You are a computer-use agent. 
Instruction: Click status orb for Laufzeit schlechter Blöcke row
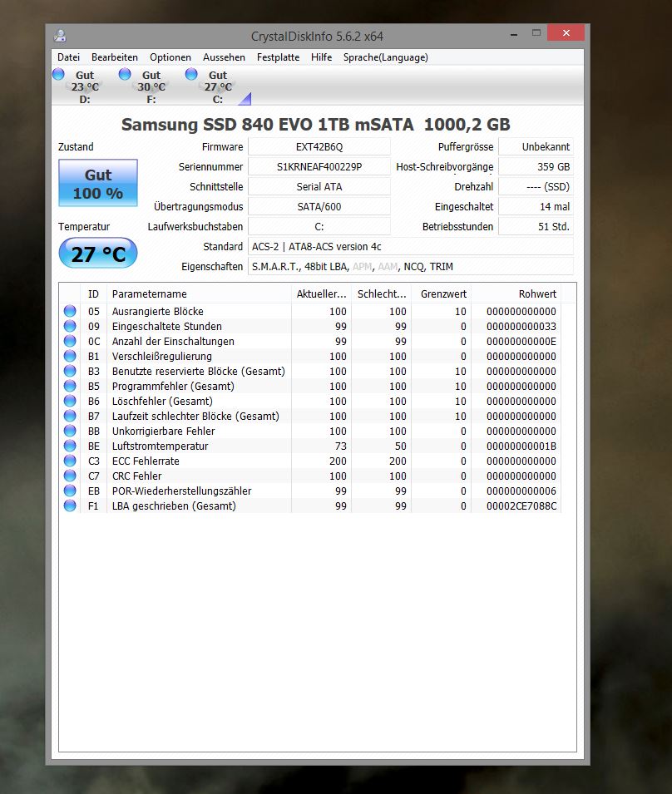coord(70,416)
